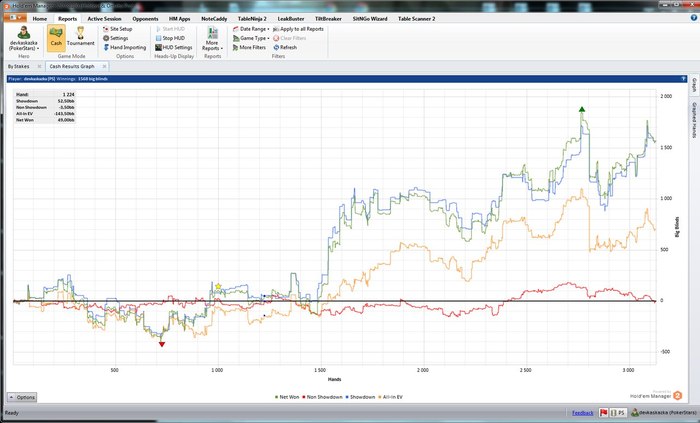Apply filters to all reports

point(298,29)
